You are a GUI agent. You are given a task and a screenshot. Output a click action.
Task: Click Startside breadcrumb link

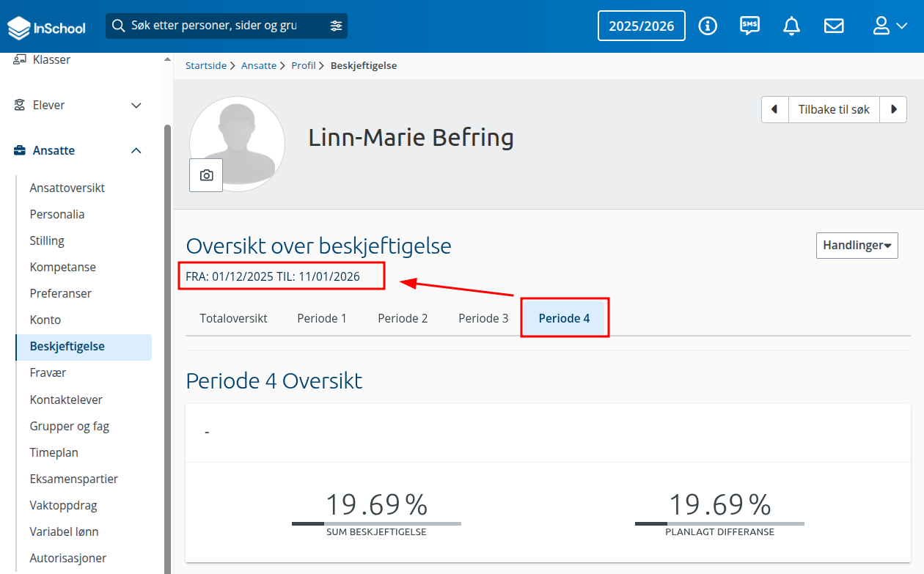click(x=206, y=65)
